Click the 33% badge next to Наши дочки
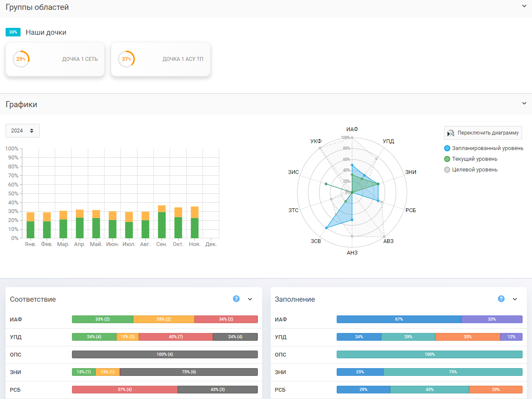 13,32
